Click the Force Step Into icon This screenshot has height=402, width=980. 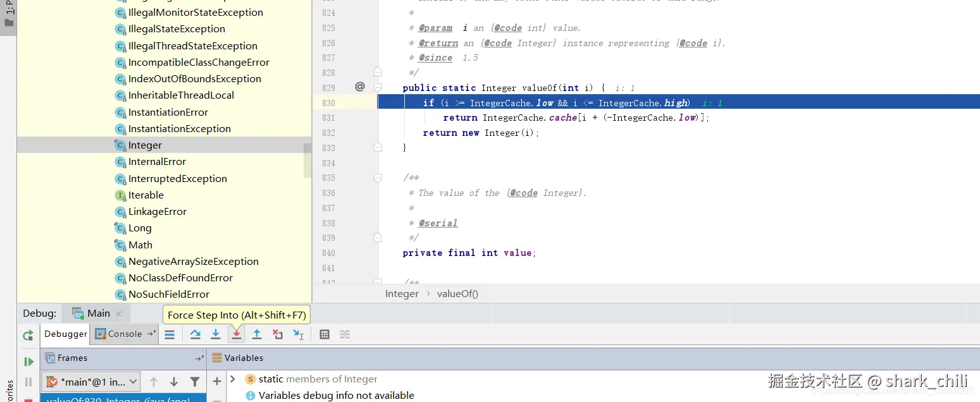pyautogui.click(x=236, y=334)
